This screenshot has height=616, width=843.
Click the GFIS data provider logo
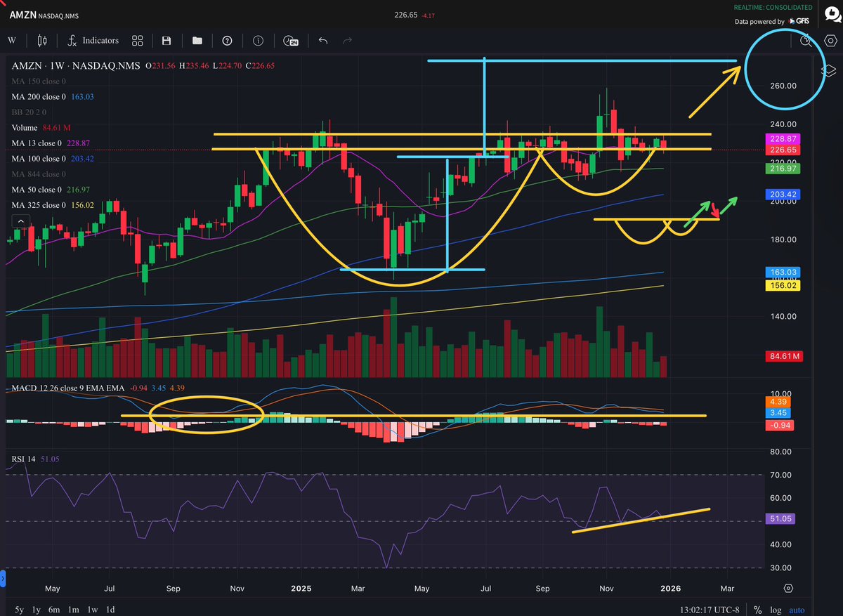[800, 22]
